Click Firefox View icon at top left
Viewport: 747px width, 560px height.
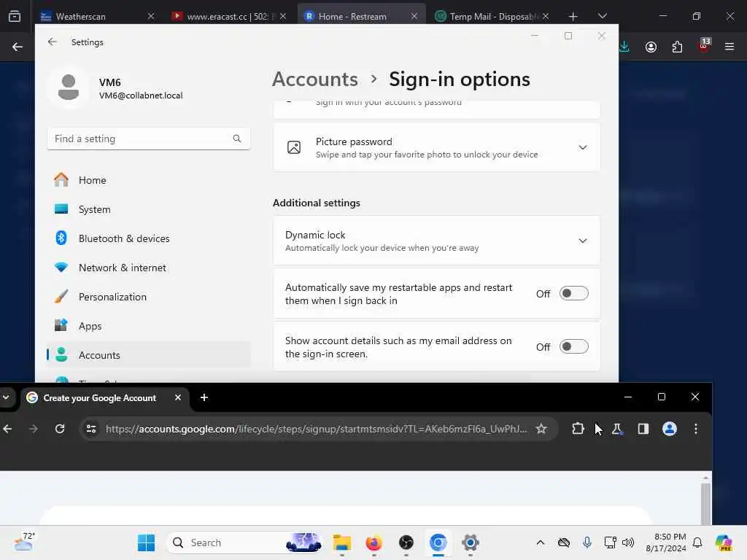click(15, 17)
